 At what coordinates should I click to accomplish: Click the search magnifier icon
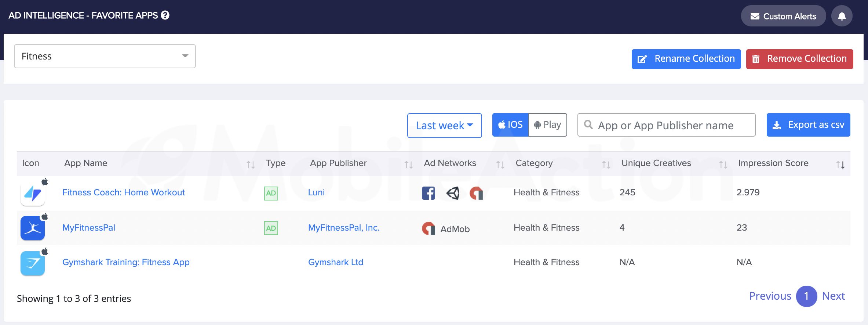[x=588, y=124]
